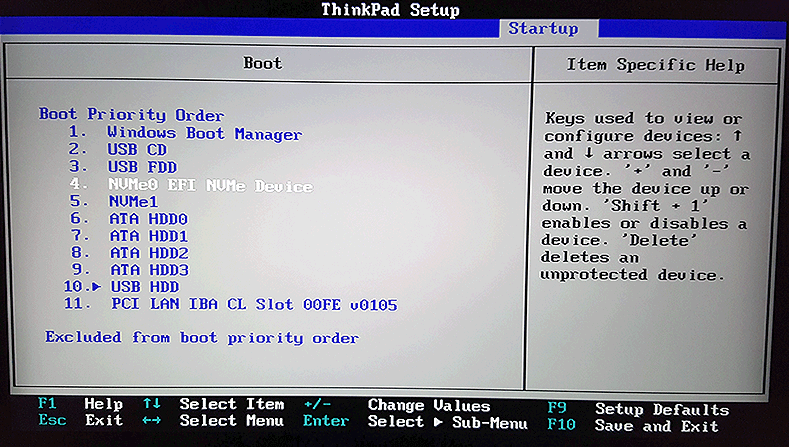789x447 pixels.
Task: Select the Startup tab
Action: pos(543,29)
